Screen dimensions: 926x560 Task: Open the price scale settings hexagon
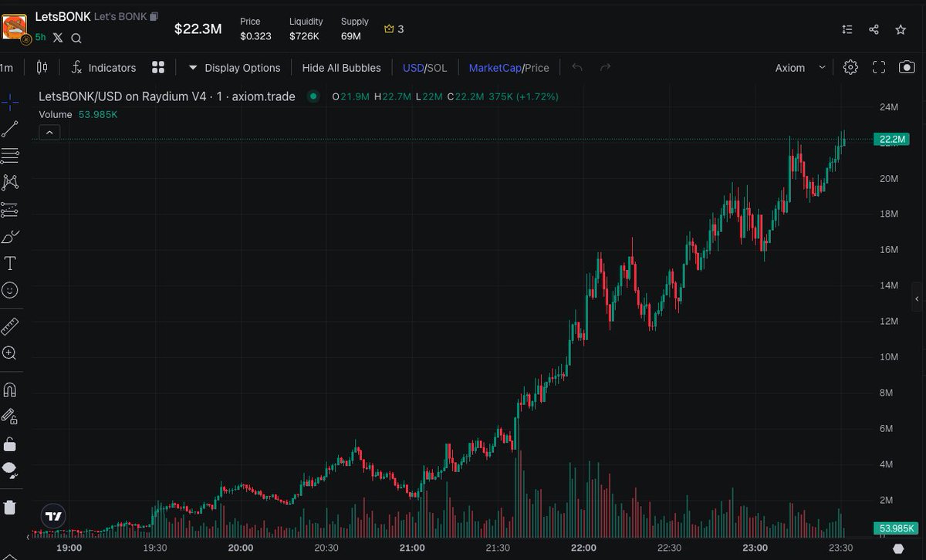898,548
